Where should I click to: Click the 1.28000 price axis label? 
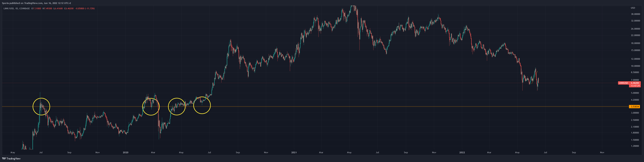click(635, 146)
